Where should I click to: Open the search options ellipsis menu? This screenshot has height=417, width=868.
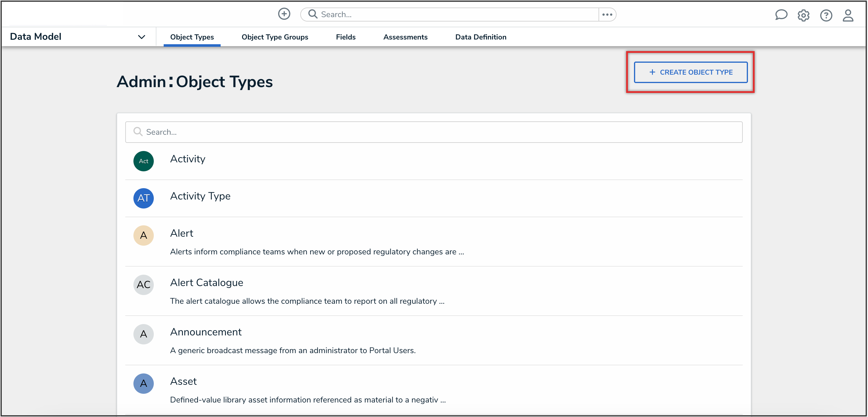point(607,15)
